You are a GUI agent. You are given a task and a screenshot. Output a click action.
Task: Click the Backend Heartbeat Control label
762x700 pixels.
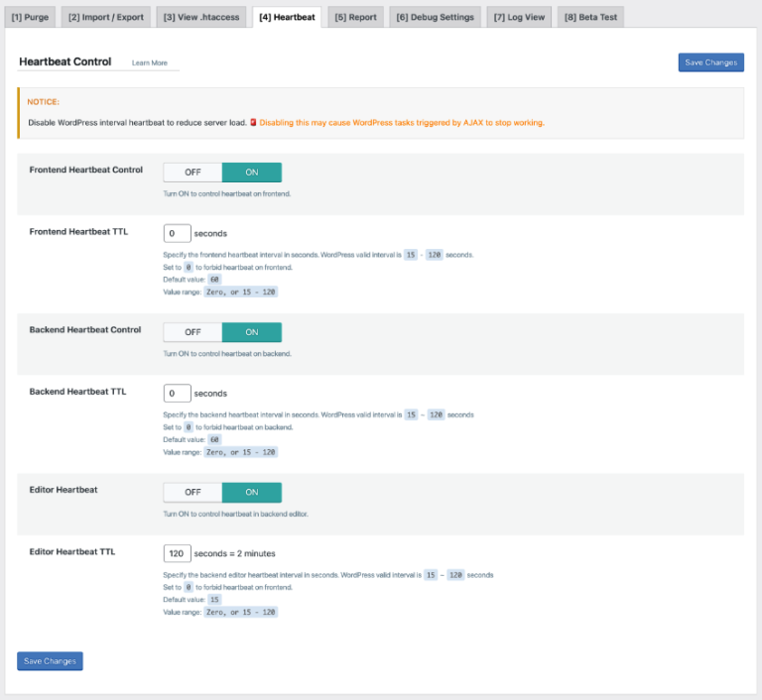pos(85,329)
